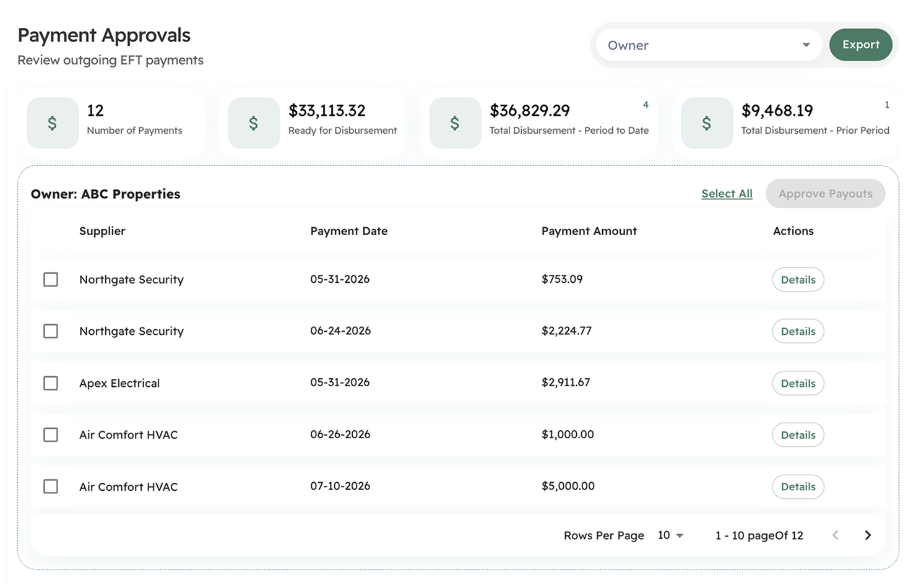Select the Air Comfort HVAC $1,000.00 payment
Viewport: 916px width, 588px height.
click(51, 435)
